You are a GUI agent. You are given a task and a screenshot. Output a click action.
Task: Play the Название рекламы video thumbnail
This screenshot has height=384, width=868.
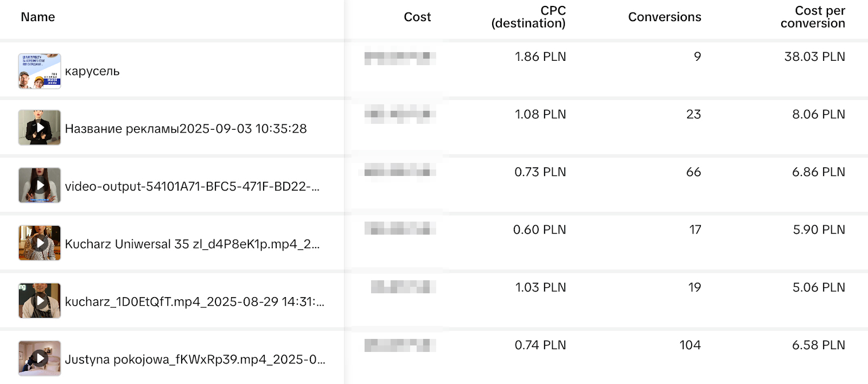[40, 128]
